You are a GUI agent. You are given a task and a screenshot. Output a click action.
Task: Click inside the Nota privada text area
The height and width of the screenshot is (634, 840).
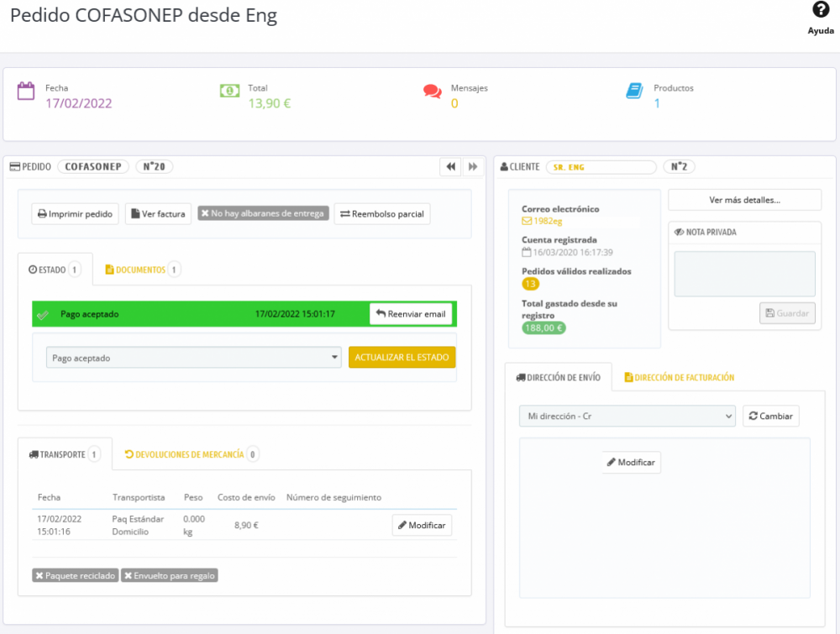click(x=744, y=274)
